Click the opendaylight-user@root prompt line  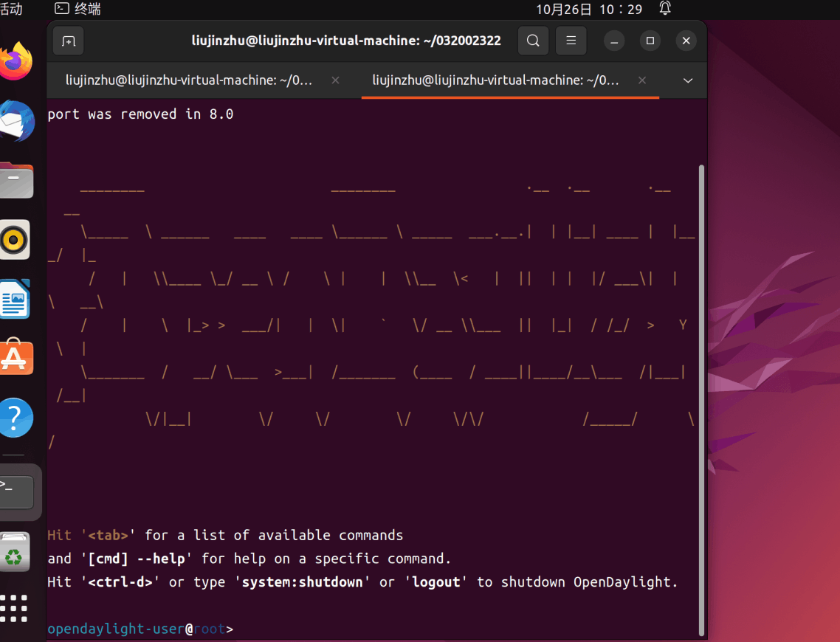coord(140,629)
